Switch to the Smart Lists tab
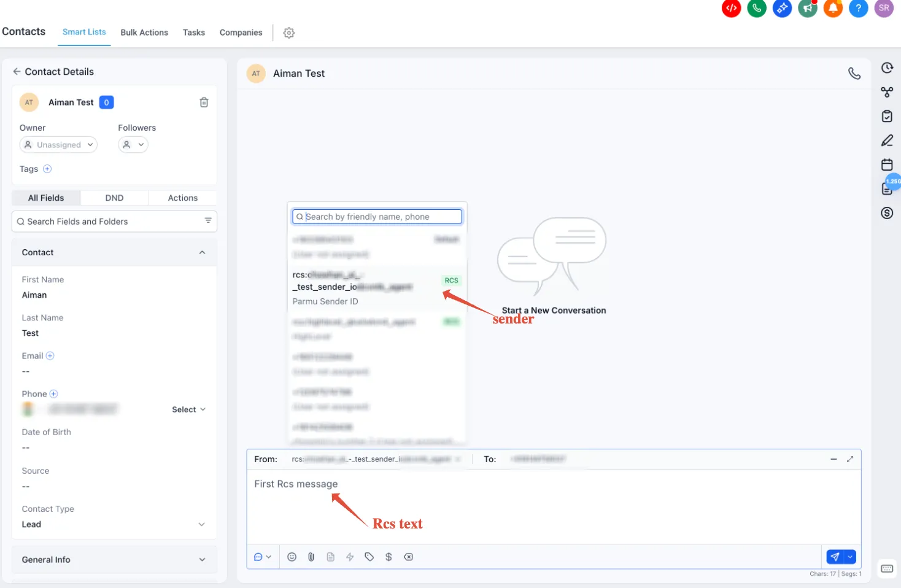901x588 pixels. click(84, 32)
